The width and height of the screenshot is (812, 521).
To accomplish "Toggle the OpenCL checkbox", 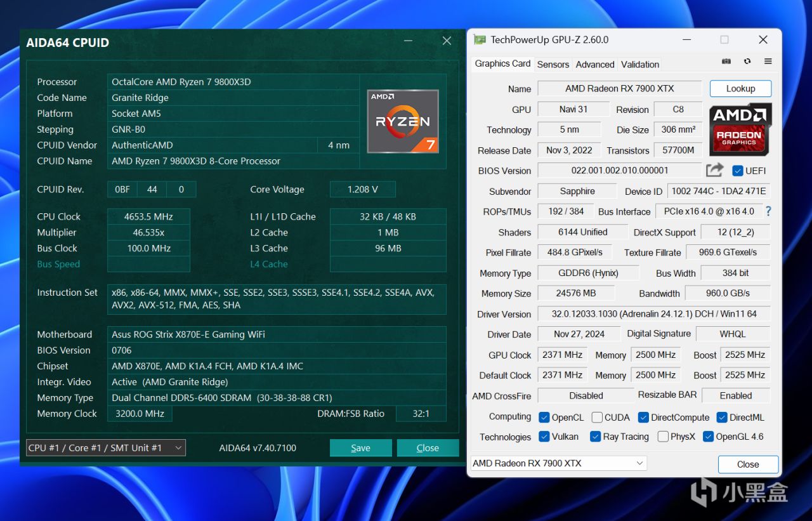I will (x=544, y=417).
